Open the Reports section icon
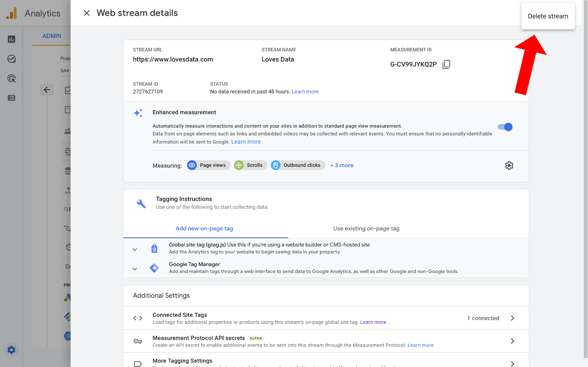Viewport: 588px width, 367px height. [x=11, y=39]
